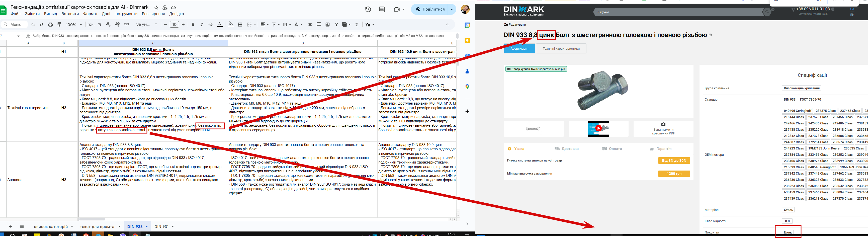Open the all sheets list icon
The height and width of the screenshot is (238, 868).
(x=22, y=226)
